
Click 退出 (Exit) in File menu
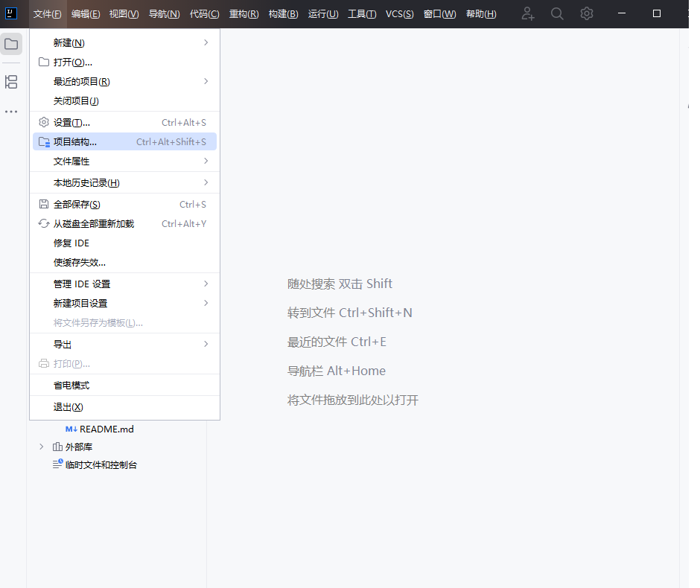69,407
